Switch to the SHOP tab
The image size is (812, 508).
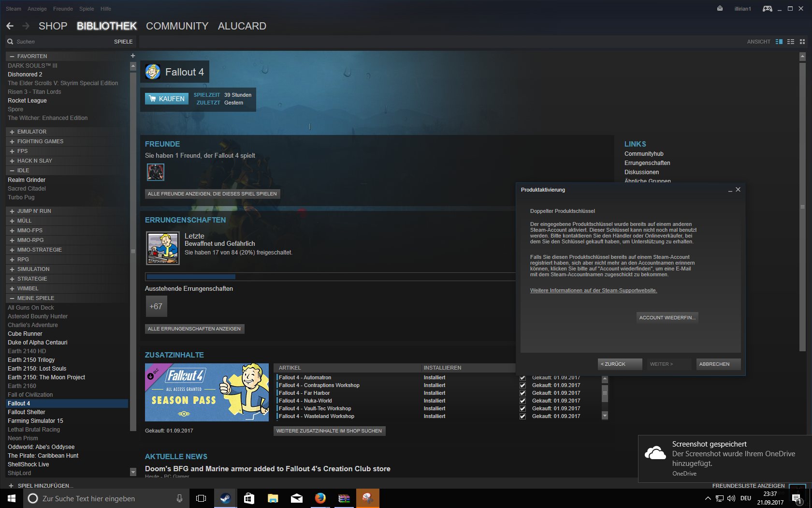click(x=53, y=26)
